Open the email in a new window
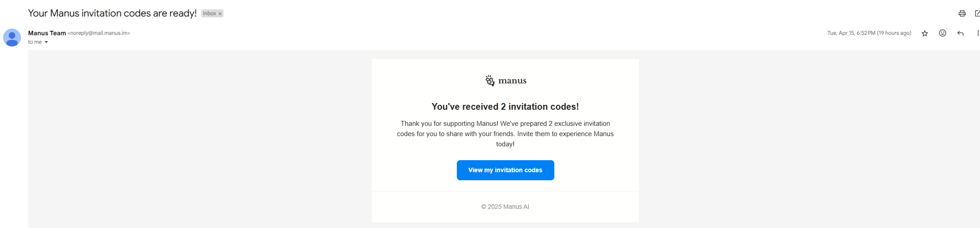 (x=977, y=13)
